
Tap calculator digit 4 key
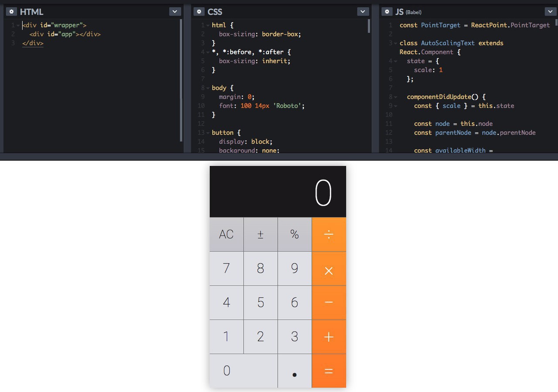click(226, 303)
